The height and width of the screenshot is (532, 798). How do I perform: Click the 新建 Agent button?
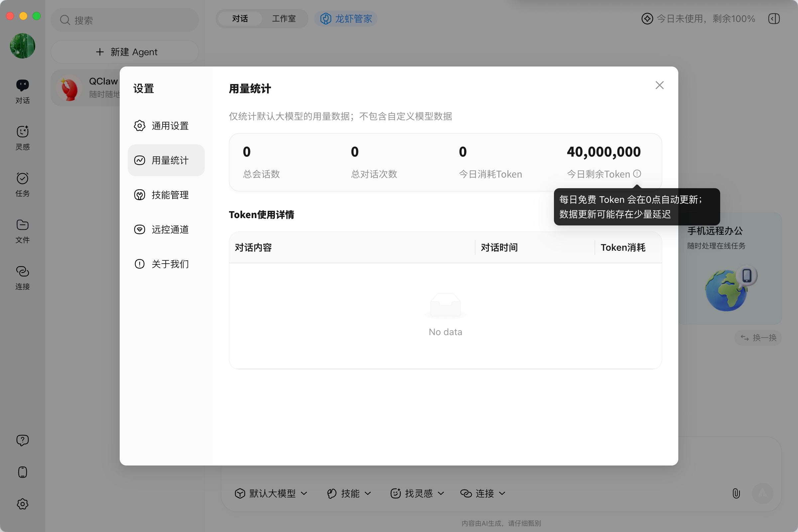125,52
